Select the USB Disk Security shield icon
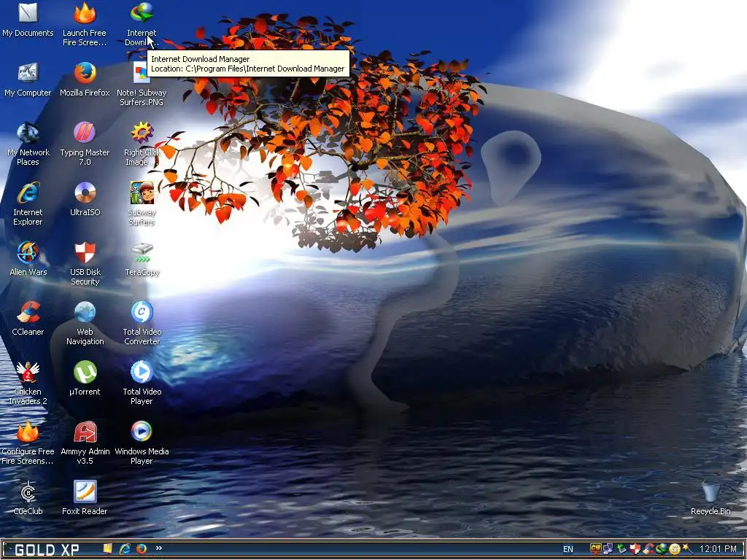Image resolution: width=747 pixels, height=560 pixels. click(85, 264)
